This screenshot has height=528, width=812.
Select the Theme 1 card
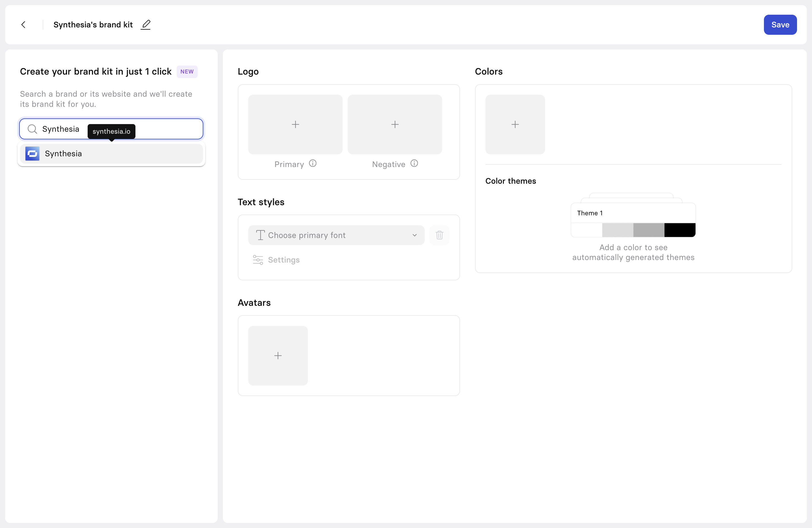633,220
